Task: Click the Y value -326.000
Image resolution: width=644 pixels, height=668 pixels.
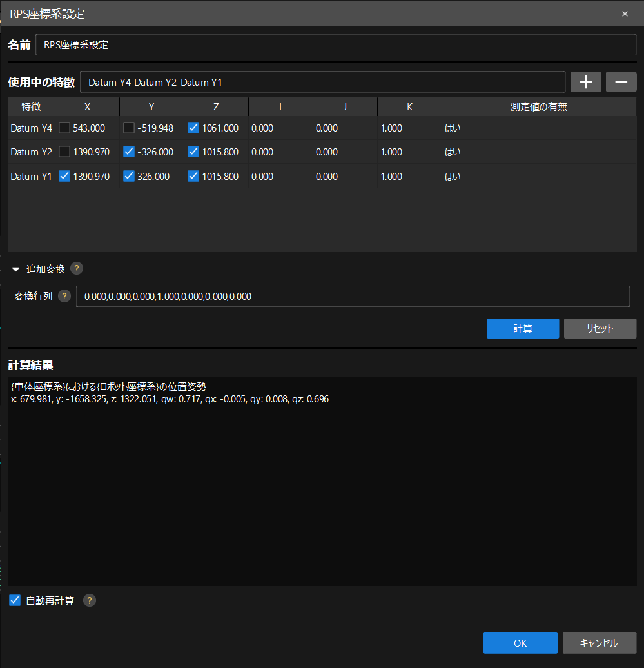Action: click(x=155, y=152)
